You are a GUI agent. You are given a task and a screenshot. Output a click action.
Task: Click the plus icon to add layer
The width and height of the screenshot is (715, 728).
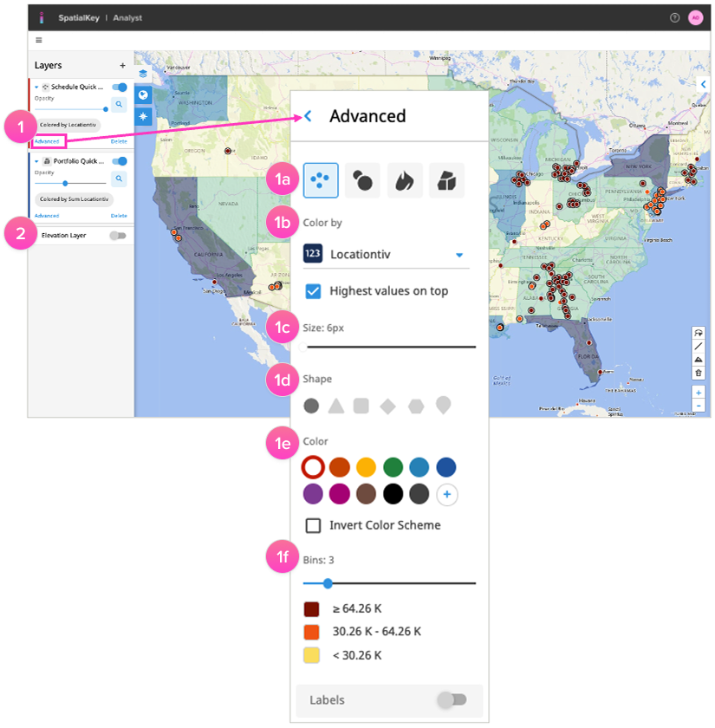tap(122, 66)
